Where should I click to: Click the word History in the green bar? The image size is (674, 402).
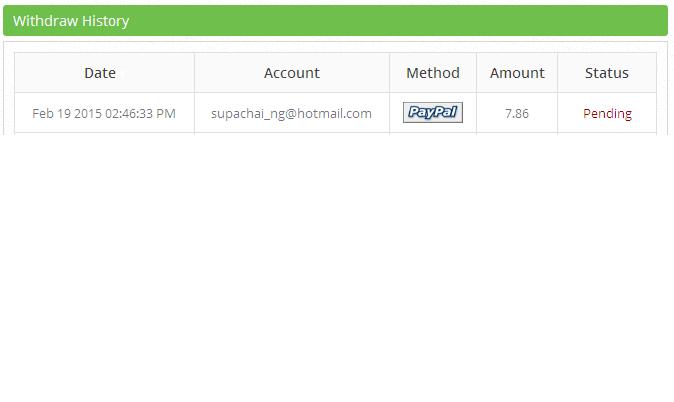pos(103,20)
